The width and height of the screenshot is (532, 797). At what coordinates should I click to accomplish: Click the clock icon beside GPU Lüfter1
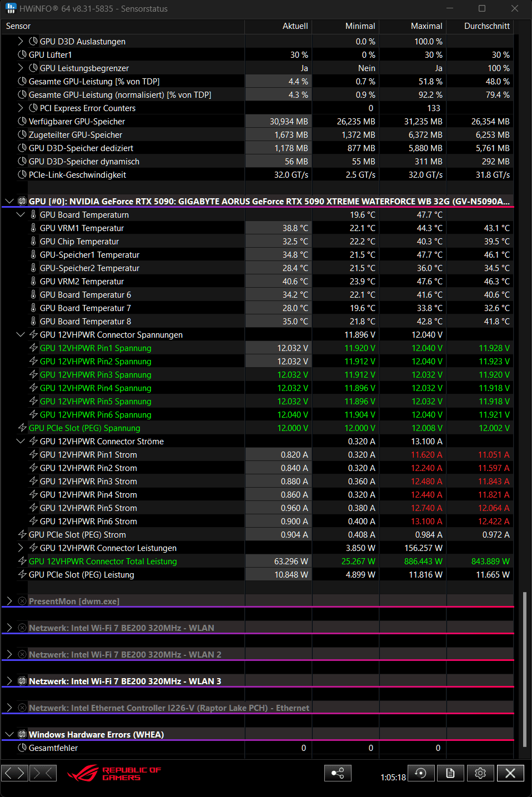pyautogui.click(x=22, y=55)
